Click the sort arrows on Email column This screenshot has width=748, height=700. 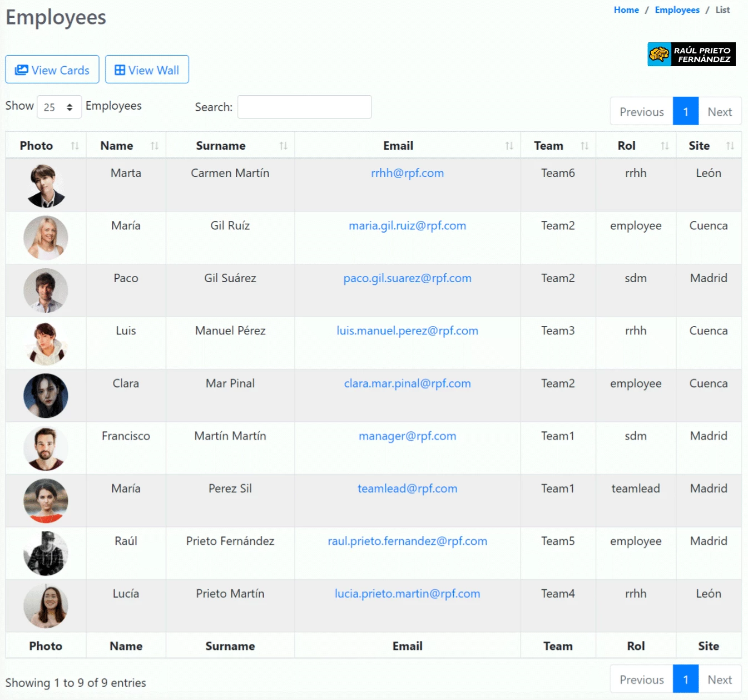509,145
